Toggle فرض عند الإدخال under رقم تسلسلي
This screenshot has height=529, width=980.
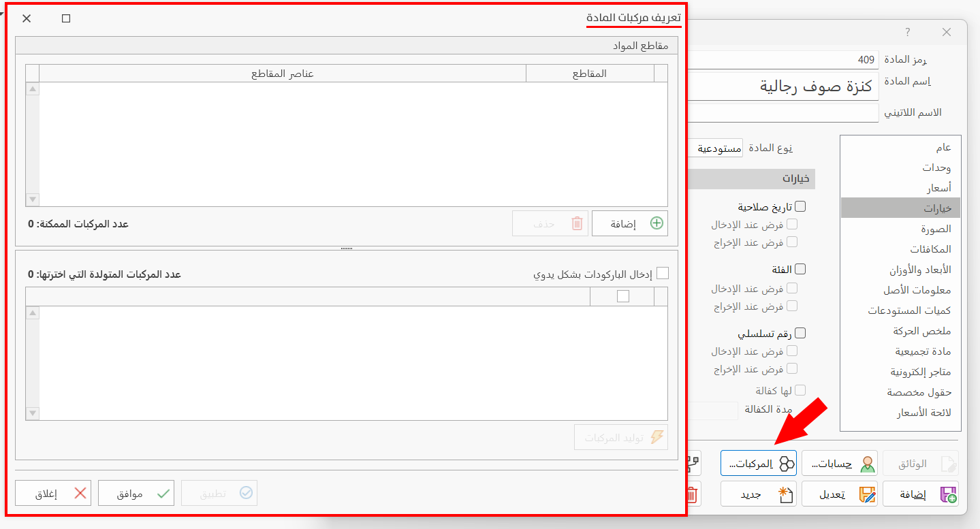pos(792,351)
